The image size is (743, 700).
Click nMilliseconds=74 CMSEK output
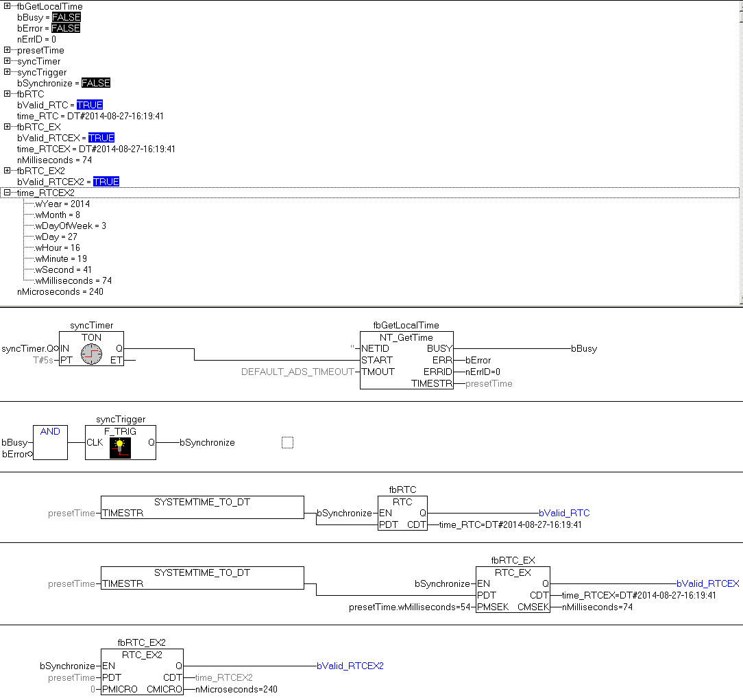[x=597, y=607]
